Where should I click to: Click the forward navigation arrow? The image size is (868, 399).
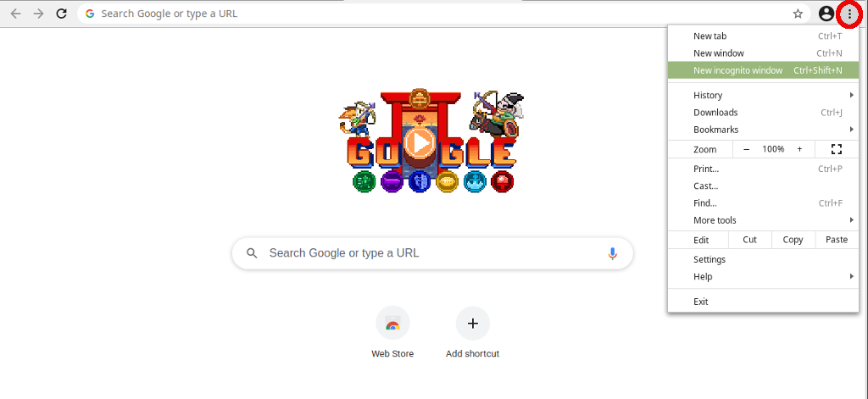point(39,14)
